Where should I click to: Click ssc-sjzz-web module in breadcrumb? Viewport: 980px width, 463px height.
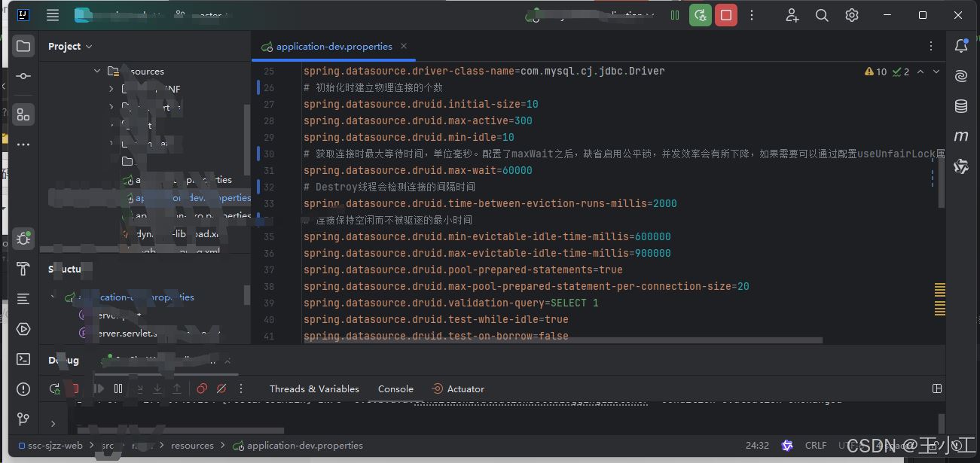[50, 446]
